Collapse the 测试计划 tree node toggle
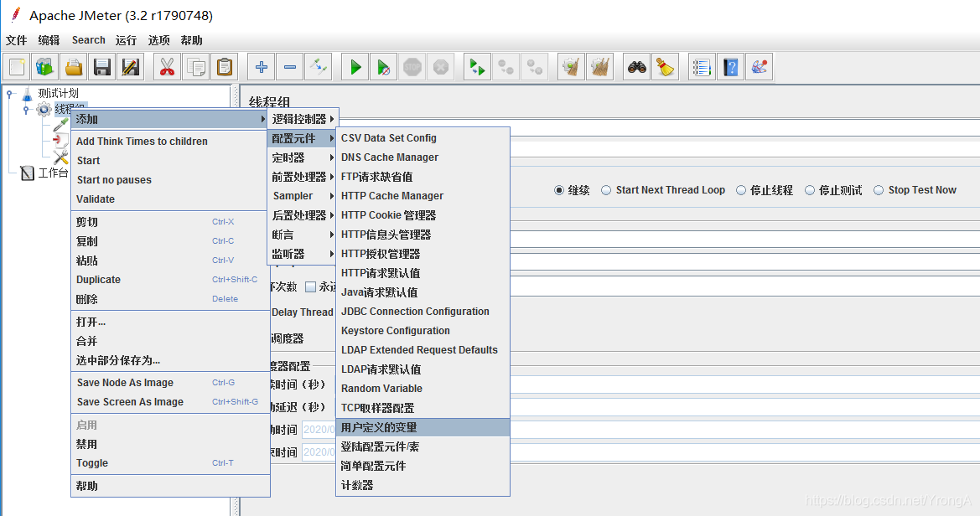The image size is (980, 516). click(9, 94)
